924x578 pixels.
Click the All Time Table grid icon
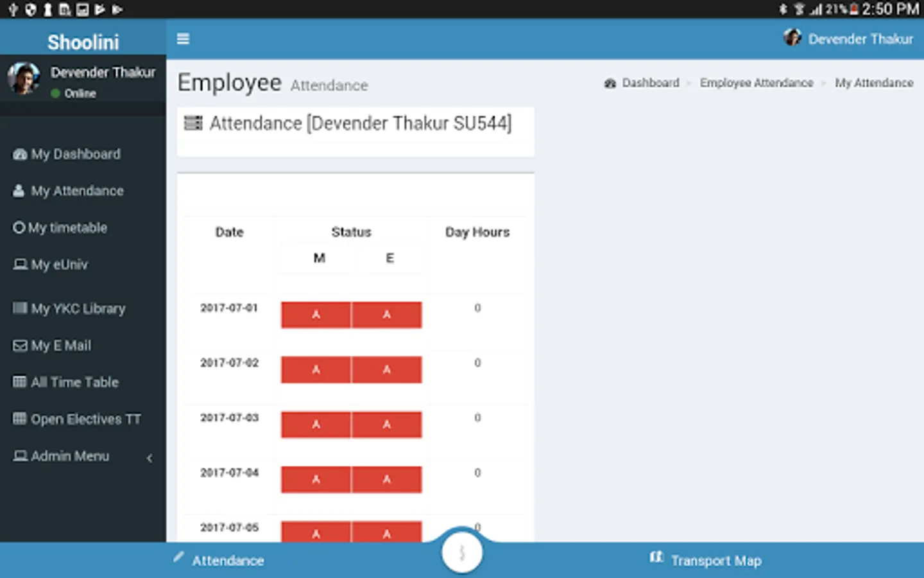coord(20,382)
